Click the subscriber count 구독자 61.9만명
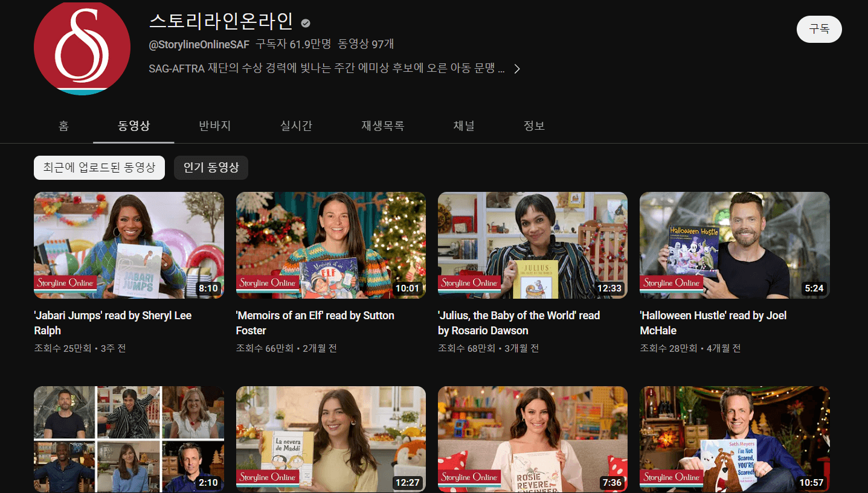Viewport: 868px width, 493px height. [x=294, y=44]
